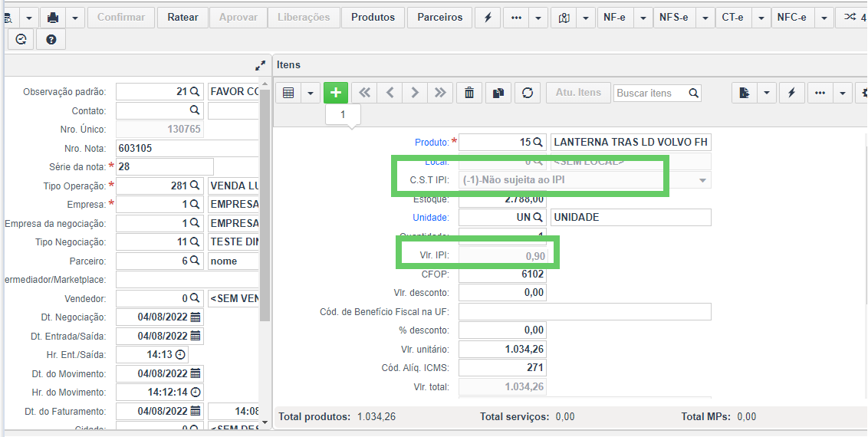
Task: Click the shuffle arrows icon at top right
Action: 851,18
